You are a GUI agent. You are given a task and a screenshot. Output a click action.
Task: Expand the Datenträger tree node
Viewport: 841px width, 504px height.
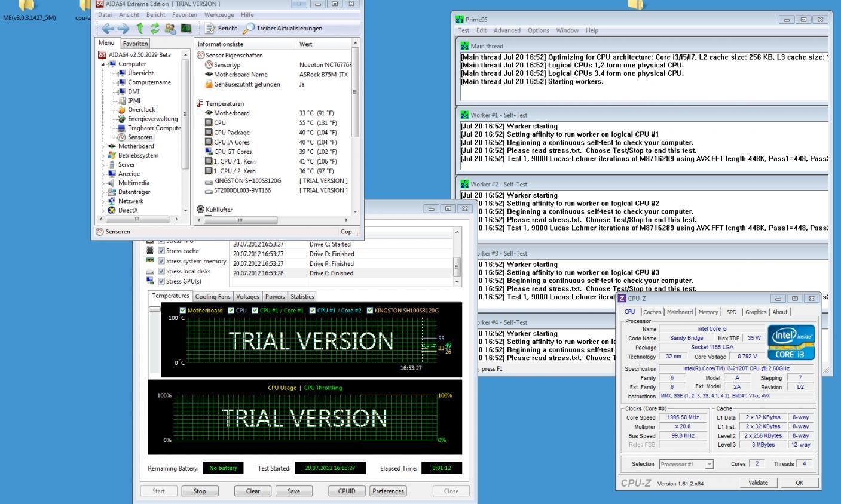tap(102, 192)
